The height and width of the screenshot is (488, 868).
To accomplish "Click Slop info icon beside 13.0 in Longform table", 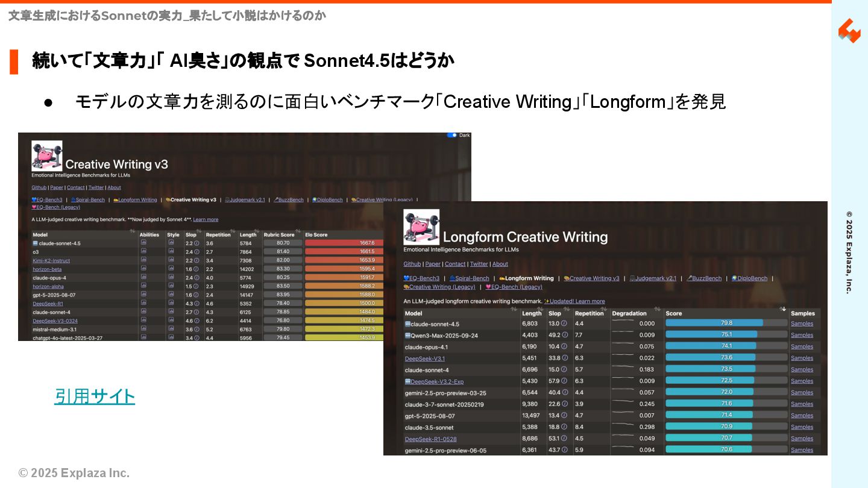I will (x=565, y=324).
